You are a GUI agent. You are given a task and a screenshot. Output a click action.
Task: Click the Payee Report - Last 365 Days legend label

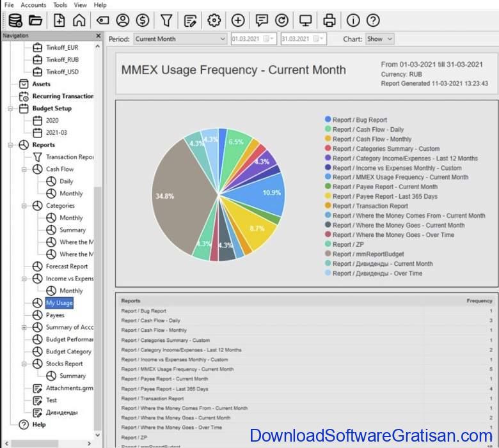coord(385,196)
